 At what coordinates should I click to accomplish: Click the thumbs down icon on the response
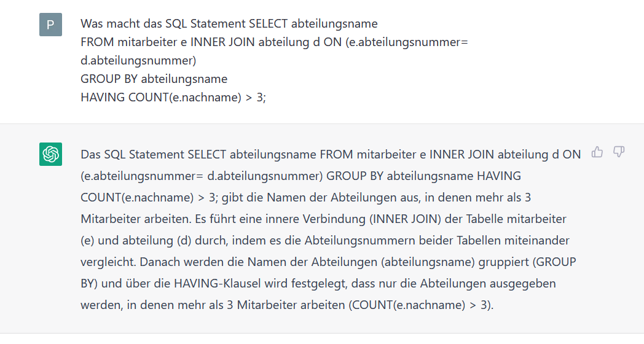pyautogui.click(x=619, y=152)
